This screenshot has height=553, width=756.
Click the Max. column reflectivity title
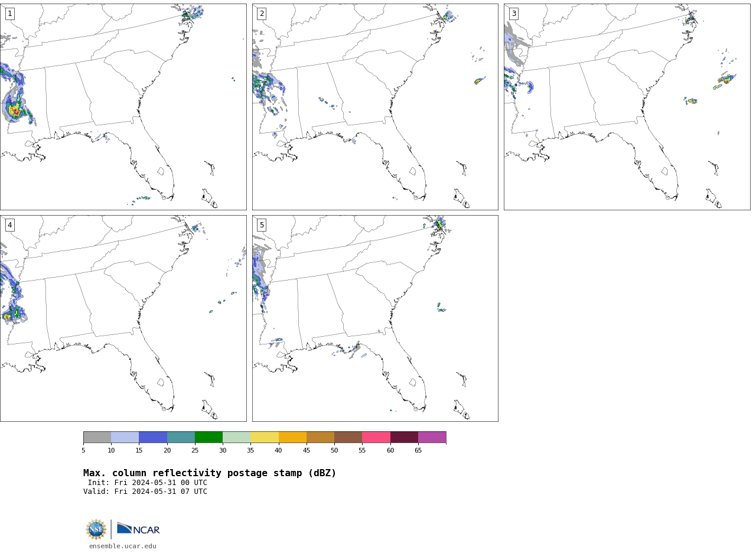(x=210, y=473)
